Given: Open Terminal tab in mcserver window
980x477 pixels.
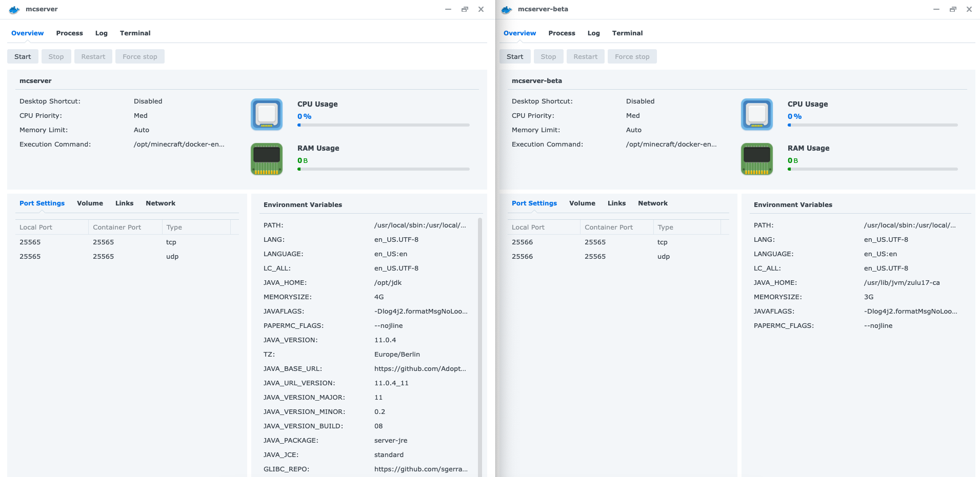Looking at the screenshot, I should [x=135, y=33].
